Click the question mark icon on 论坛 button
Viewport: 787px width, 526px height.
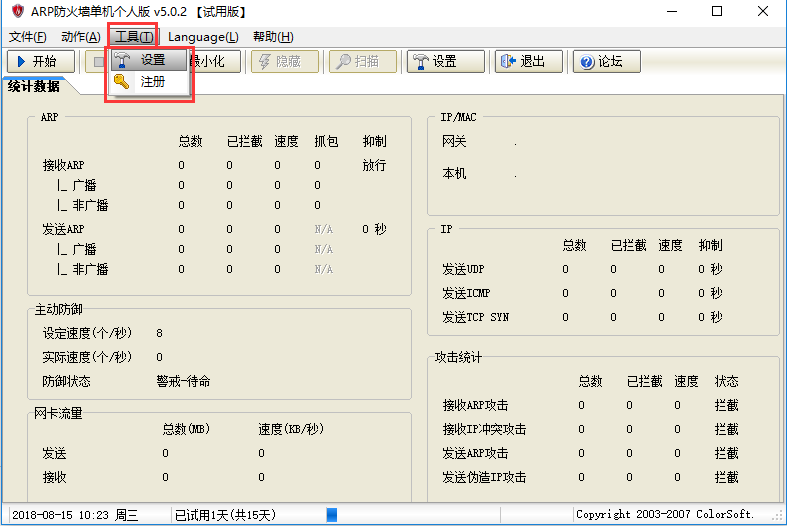pos(586,62)
